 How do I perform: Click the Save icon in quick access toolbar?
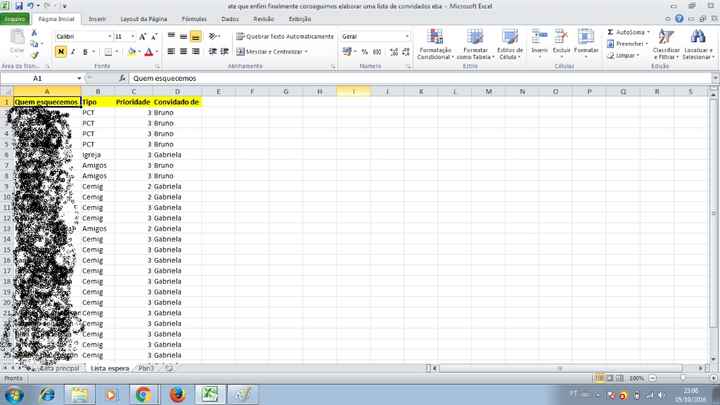(x=19, y=6)
